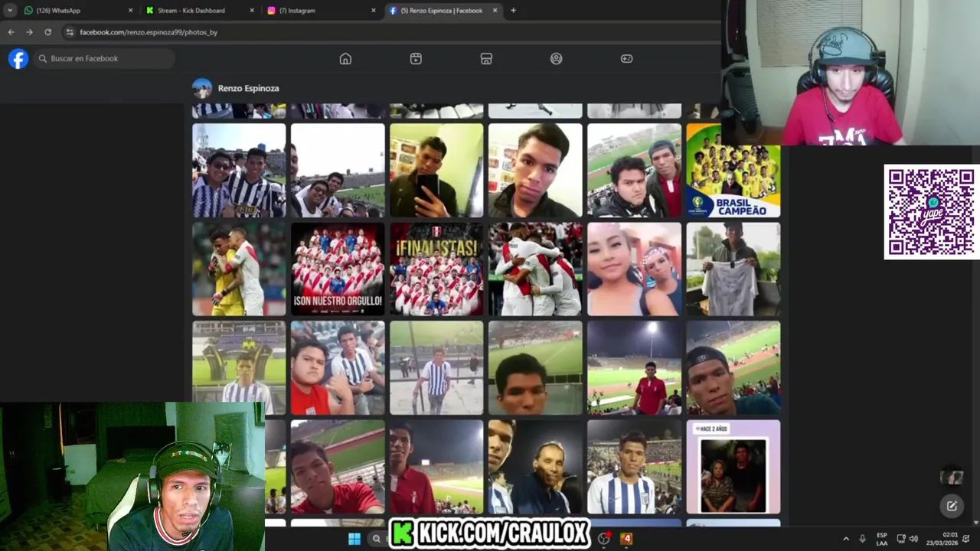The width and height of the screenshot is (980, 551).
Task: Open the chat head avatar bubble
Action: [x=952, y=476]
